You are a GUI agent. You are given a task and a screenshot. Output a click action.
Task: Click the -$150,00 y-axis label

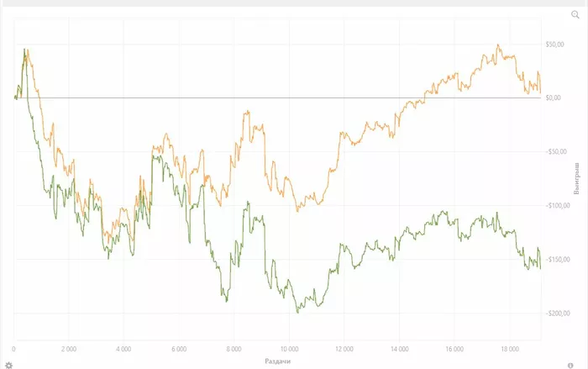point(558,260)
